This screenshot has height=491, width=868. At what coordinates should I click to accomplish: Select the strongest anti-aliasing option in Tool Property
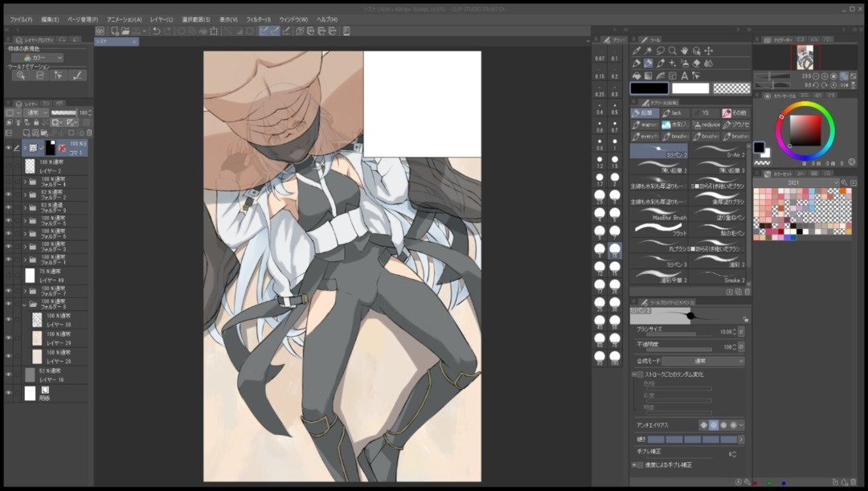pyautogui.click(x=733, y=424)
